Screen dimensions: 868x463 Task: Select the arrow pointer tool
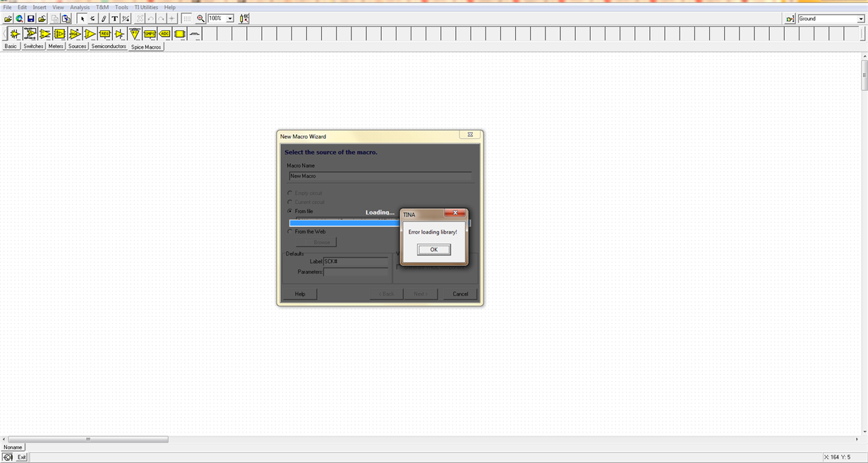(82, 19)
